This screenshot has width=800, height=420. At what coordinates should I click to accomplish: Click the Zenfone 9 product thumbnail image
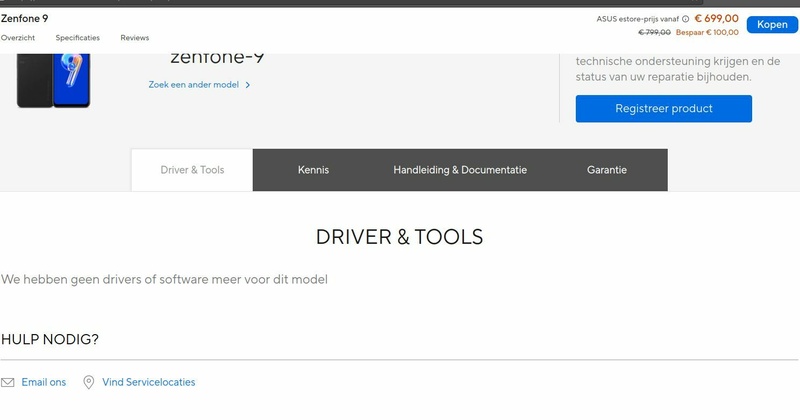click(x=54, y=80)
